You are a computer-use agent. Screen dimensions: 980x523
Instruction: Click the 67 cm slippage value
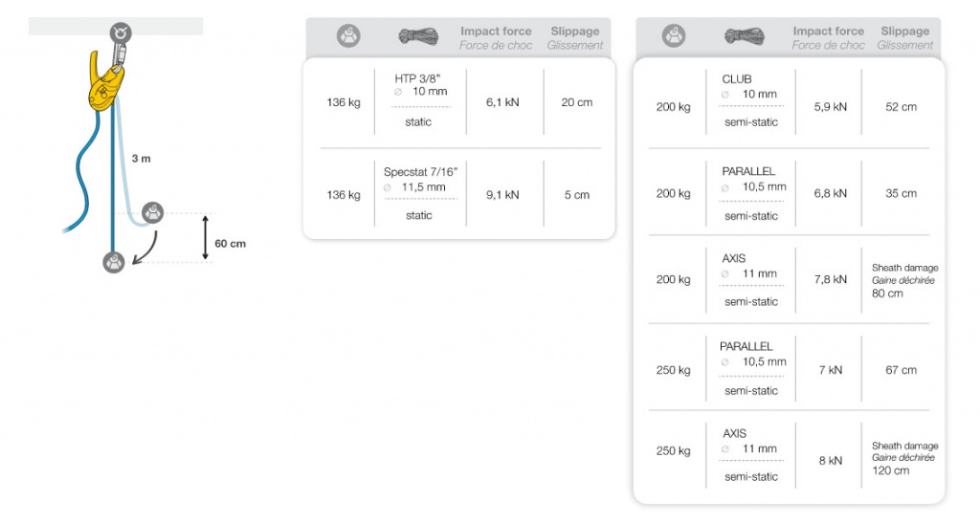click(x=901, y=370)
